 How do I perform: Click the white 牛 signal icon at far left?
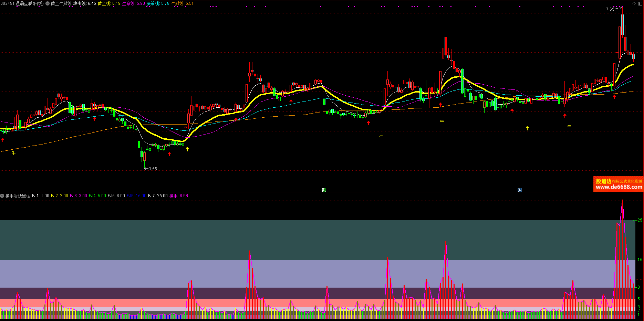[x=14, y=152]
